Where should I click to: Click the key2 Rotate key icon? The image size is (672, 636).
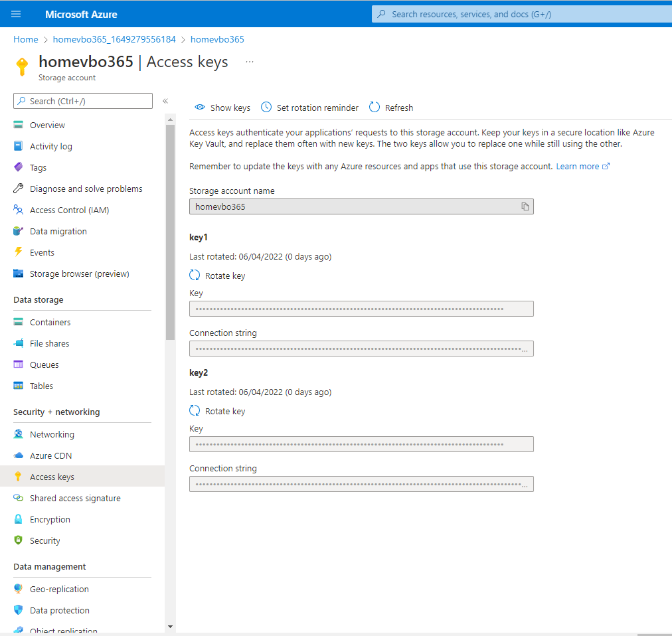tap(195, 411)
